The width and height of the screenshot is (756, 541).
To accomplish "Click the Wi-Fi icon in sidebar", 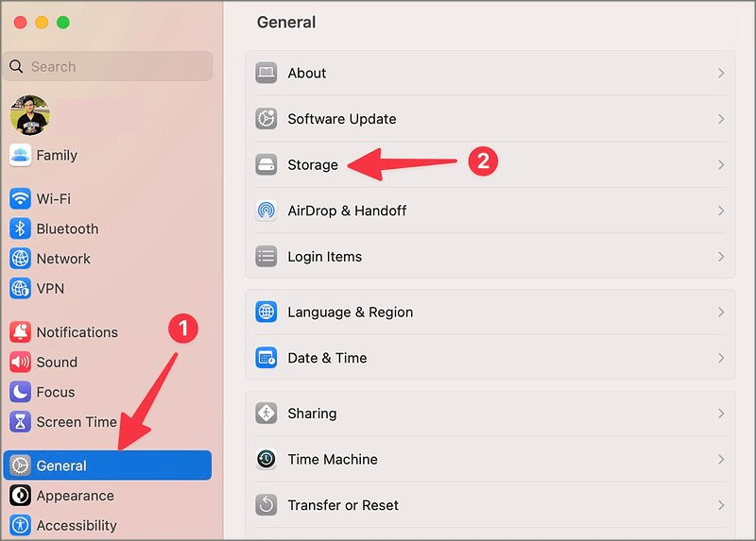I will [x=21, y=199].
